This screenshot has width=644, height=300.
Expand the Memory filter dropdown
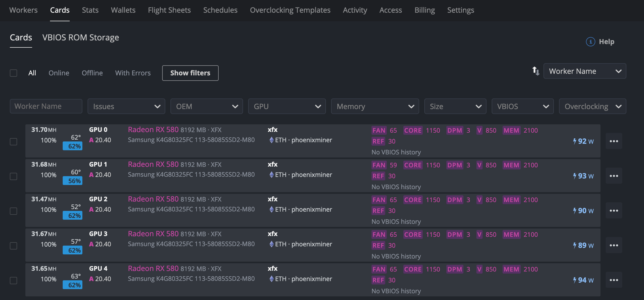coord(375,106)
